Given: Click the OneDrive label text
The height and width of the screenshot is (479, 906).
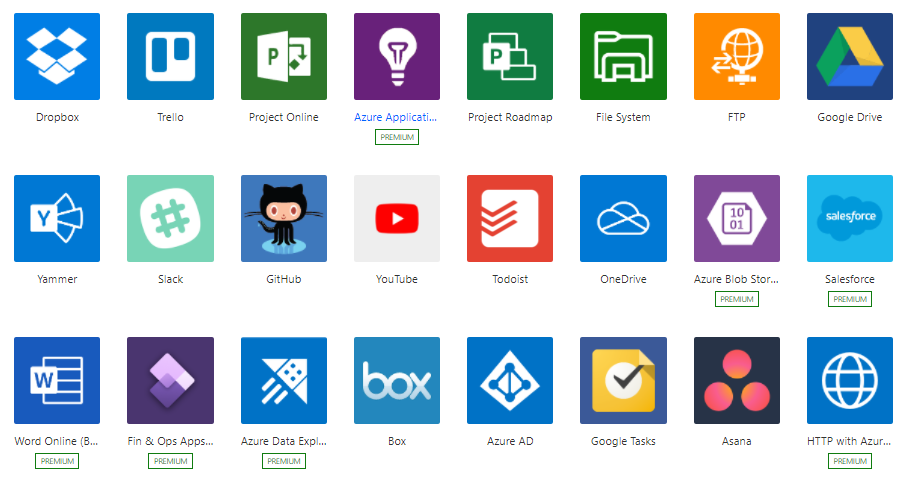Looking at the screenshot, I should (623, 279).
